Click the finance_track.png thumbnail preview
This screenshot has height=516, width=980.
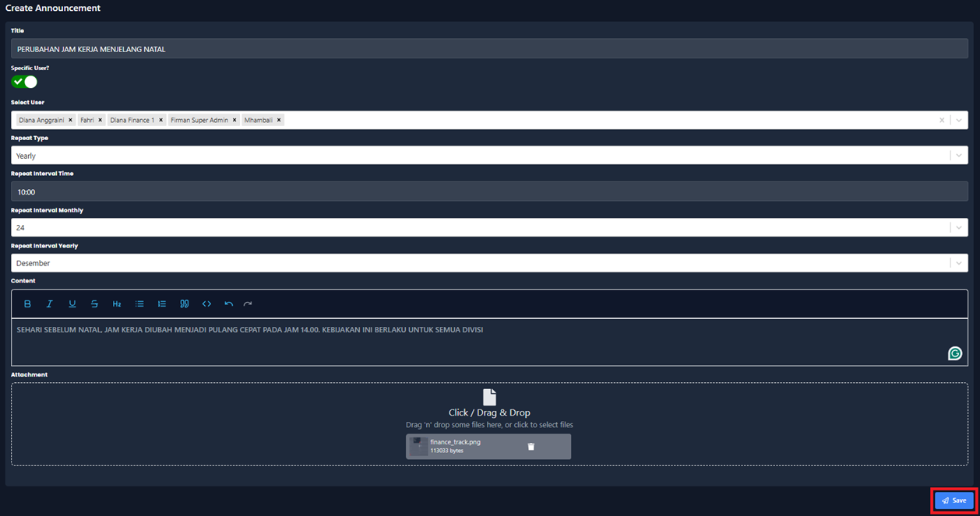coord(418,446)
